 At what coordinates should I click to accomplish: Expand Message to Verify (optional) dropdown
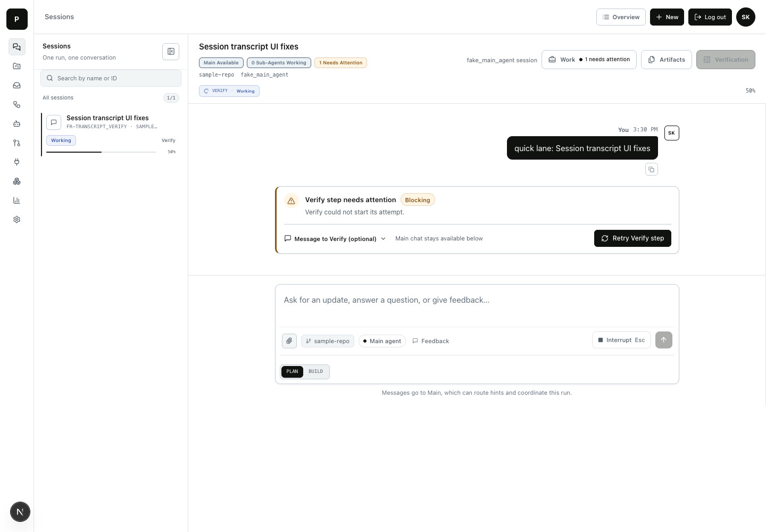[x=335, y=239]
